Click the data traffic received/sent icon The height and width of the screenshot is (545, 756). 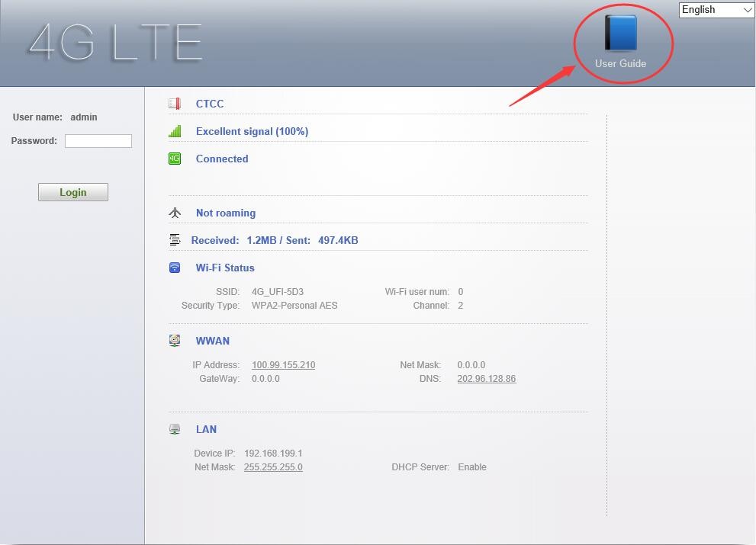point(175,240)
